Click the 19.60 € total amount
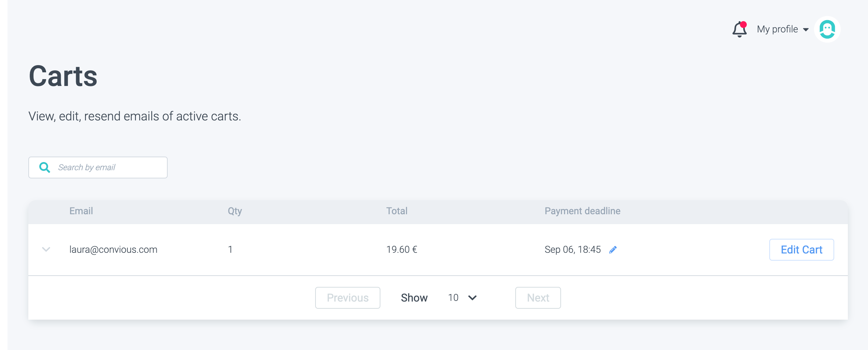This screenshot has width=868, height=350. [x=402, y=250]
